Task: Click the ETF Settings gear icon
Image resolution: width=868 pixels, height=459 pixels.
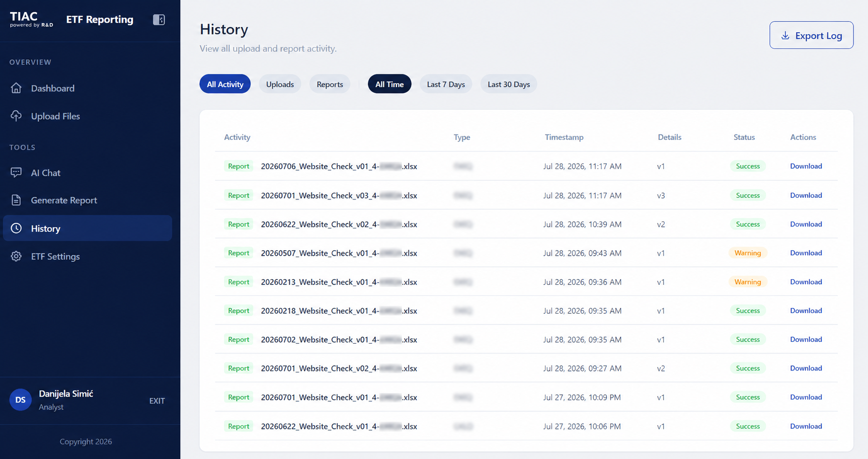Action: (x=16, y=256)
